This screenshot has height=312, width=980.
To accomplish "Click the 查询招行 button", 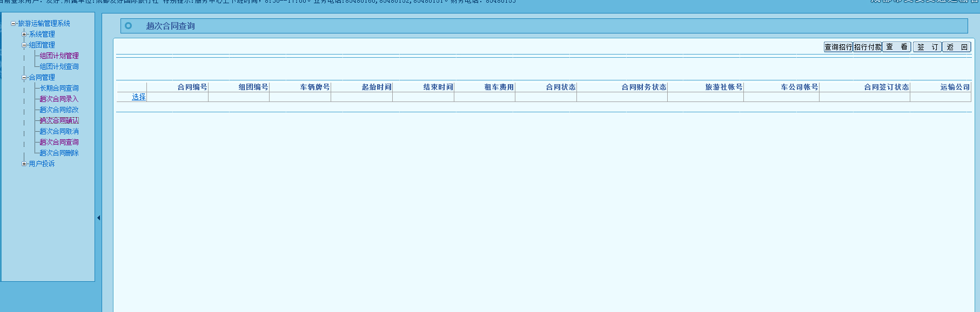I will click(838, 47).
